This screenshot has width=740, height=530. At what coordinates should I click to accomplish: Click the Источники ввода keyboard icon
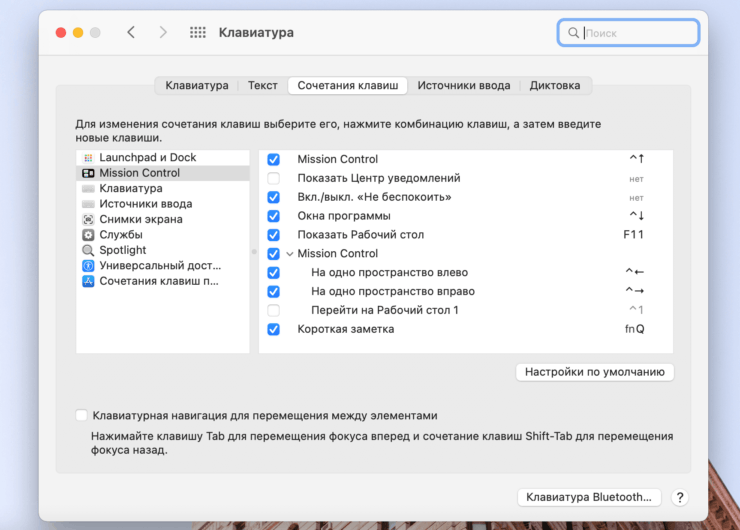[x=88, y=204]
